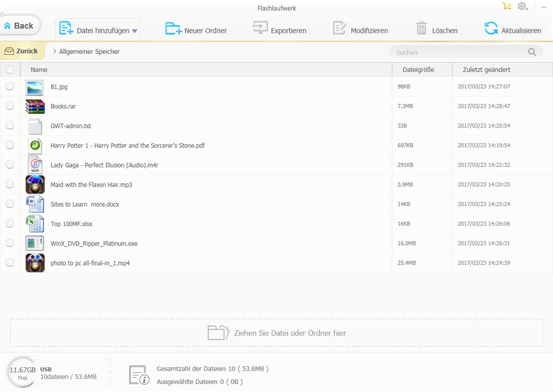Click the Löschen trash can icon
This screenshot has width=553, height=392.
click(422, 29)
